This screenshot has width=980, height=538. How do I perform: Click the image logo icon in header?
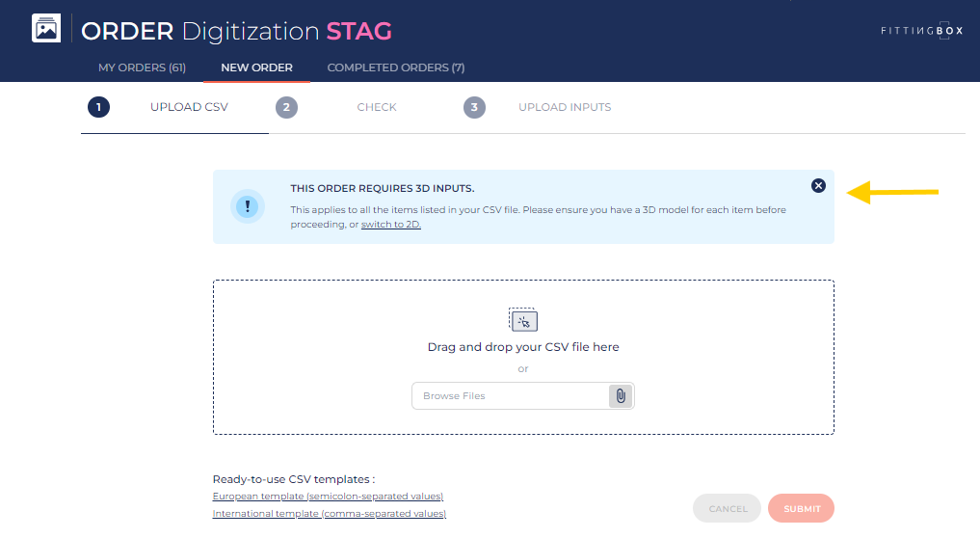click(46, 29)
